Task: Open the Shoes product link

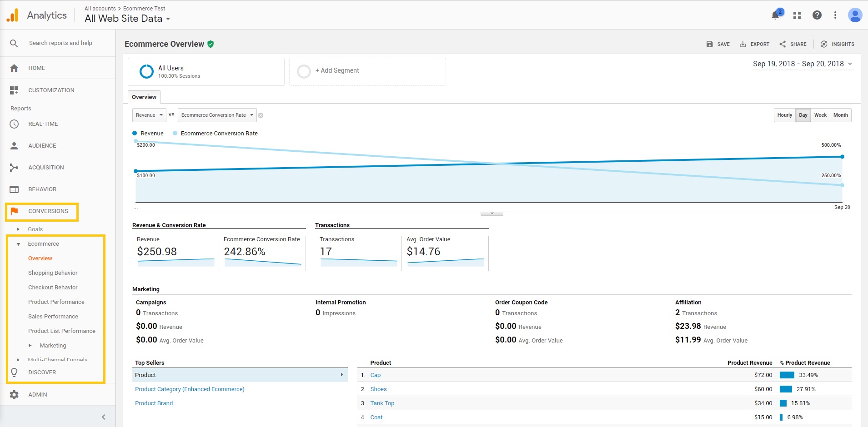Action: [378, 389]
